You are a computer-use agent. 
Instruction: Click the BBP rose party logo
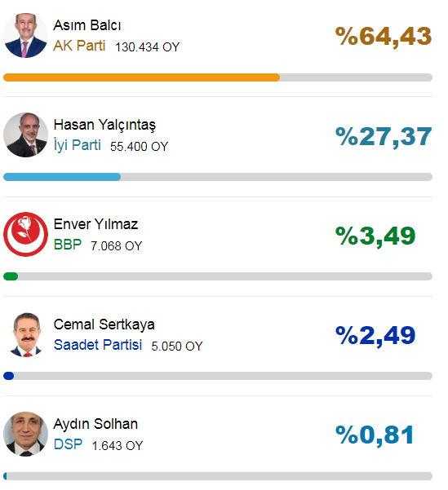(25, 234)
